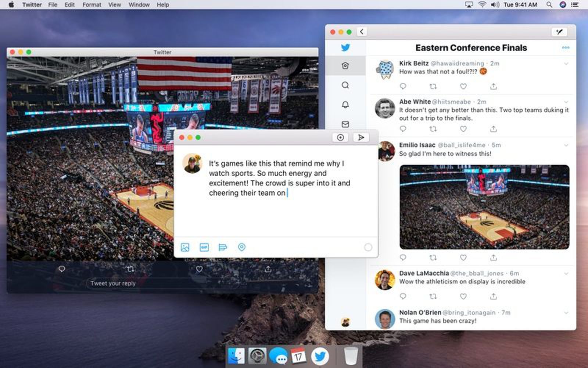Like Emilio Isaac's tweet
588x368 pixels.
tap(463, 258)
